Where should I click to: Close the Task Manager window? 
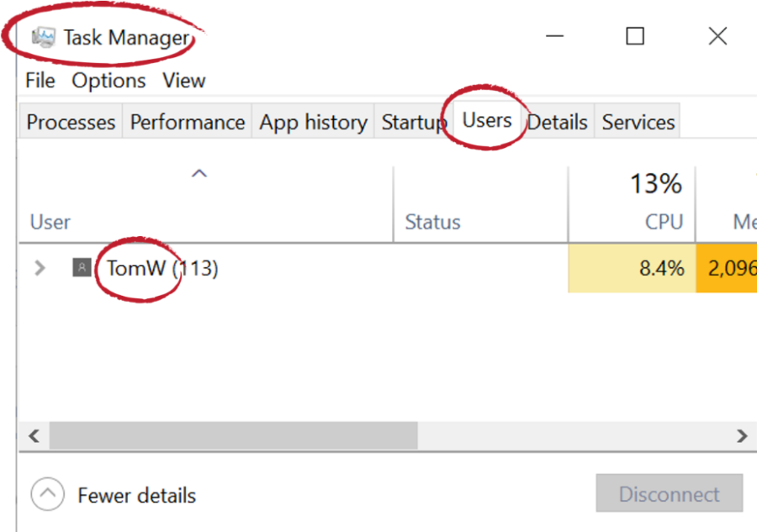(718, 36)
